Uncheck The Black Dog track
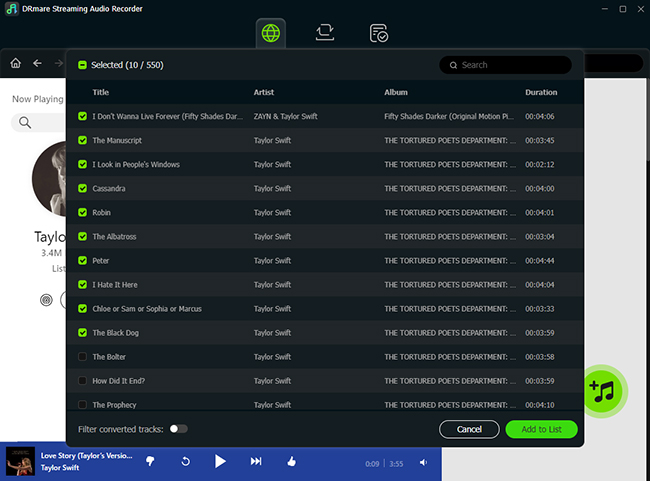Viewport: 650px width, 481px height. coord(82,333)
